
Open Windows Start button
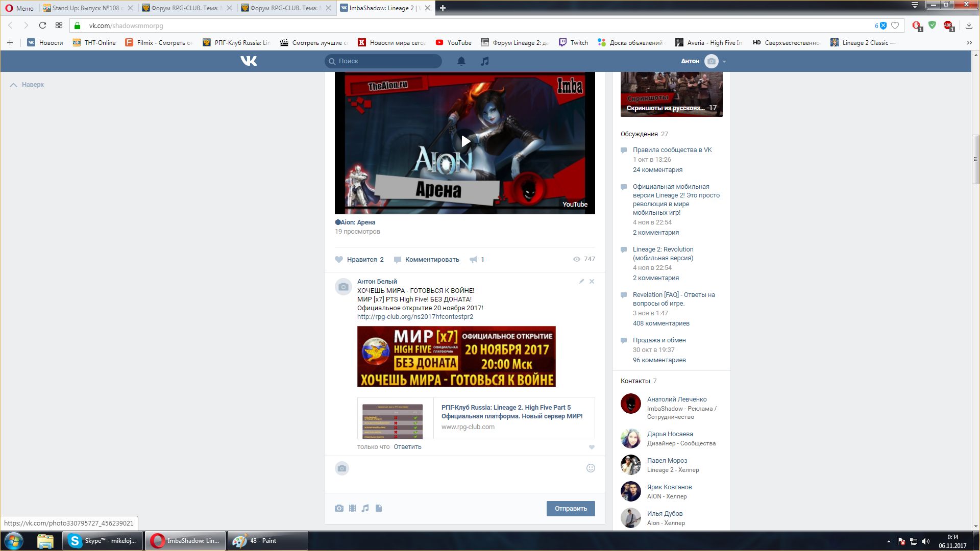14,541
